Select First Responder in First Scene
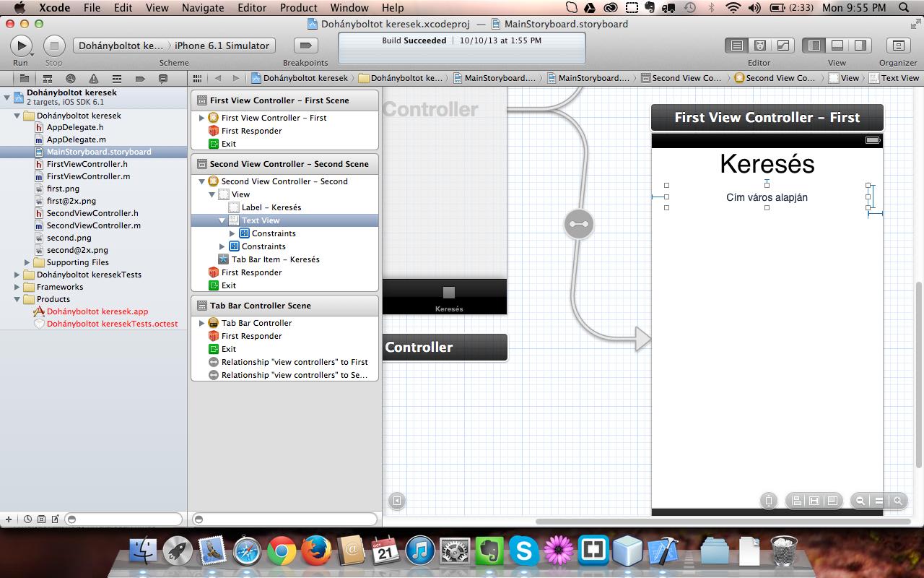Viewport: 924px width, 578px height. [x=251, y=131]
